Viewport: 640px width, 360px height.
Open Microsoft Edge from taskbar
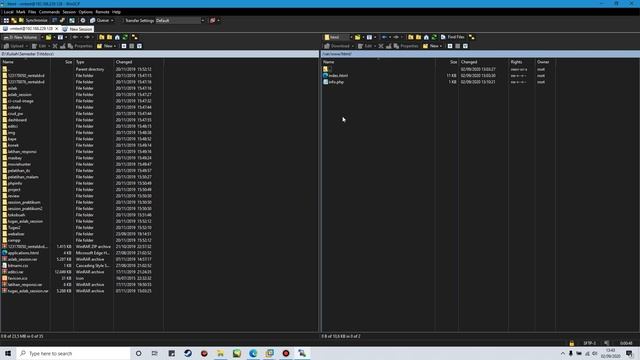(x=253, y=353)
